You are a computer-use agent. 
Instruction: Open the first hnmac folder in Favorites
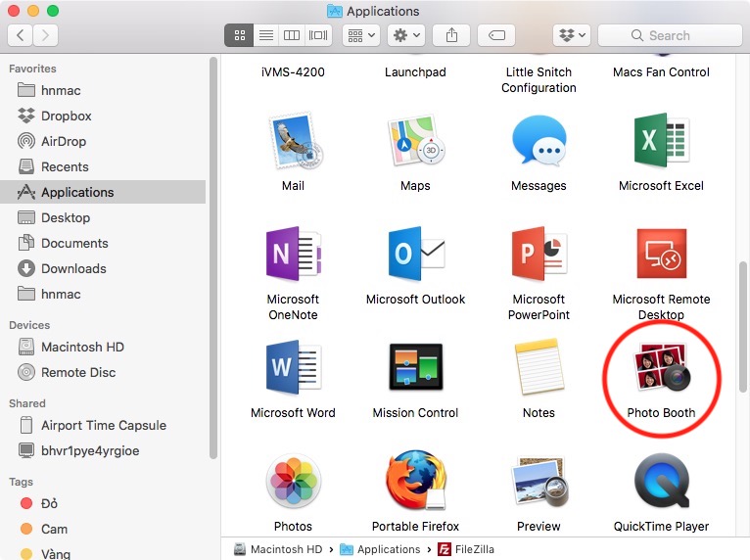tap(103, 90)
